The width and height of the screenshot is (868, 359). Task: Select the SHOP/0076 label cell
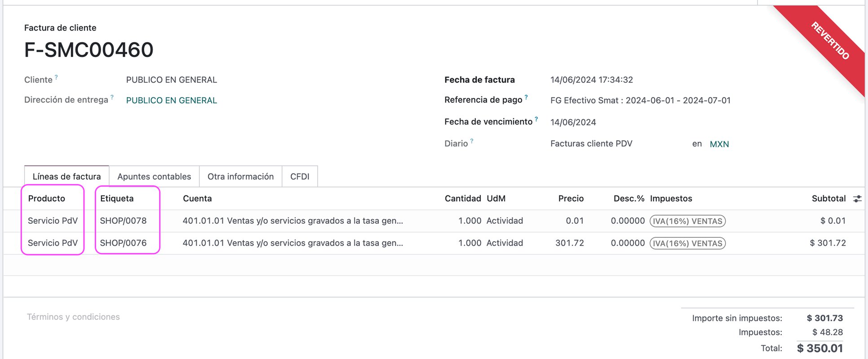coord(123,243)
